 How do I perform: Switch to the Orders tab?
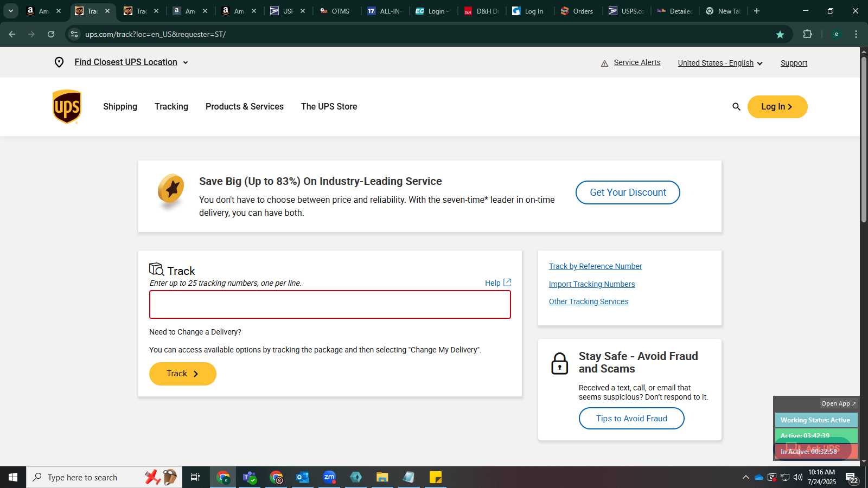tap(578, 11)
